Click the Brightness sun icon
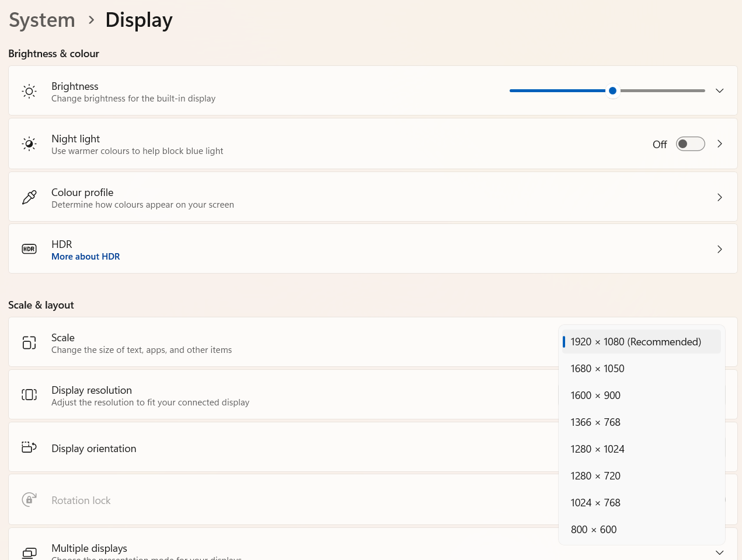This screenshot has height=560, width=742. [29, 91]
